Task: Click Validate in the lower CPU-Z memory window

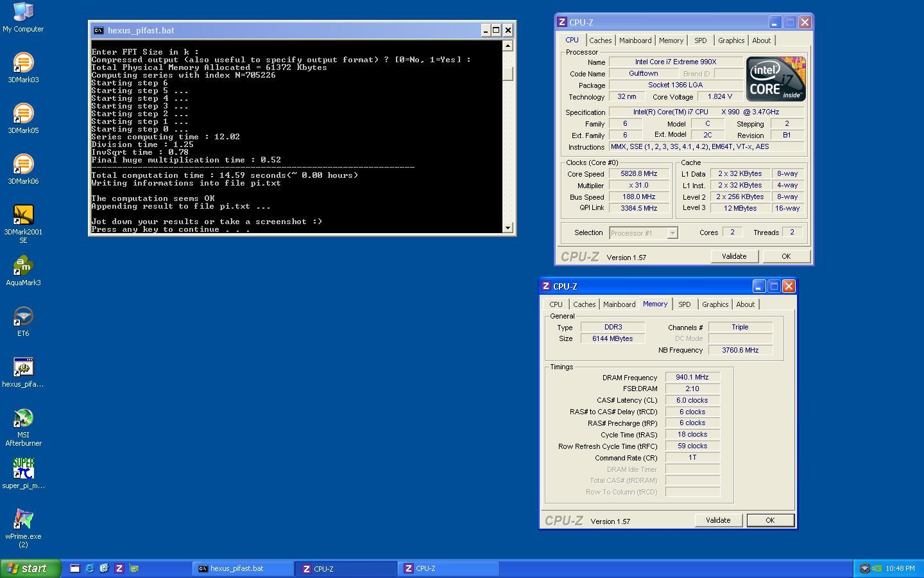Action: pos(718,520)
